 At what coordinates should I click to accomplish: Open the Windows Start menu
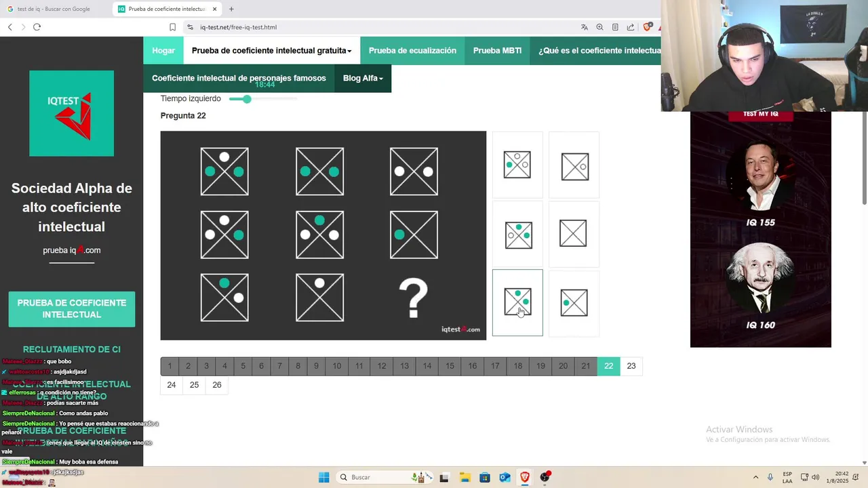click(x=324, y=477)
